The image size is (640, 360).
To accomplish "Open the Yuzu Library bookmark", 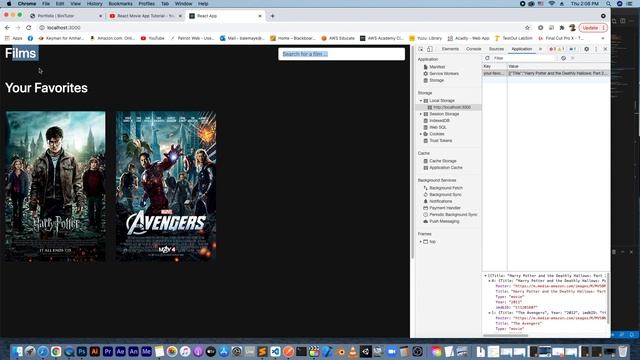I will tap(426, 38).
